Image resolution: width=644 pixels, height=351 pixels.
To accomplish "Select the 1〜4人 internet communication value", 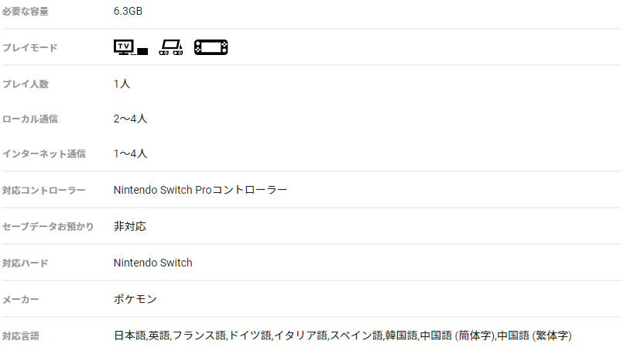I will coord(130,153).
